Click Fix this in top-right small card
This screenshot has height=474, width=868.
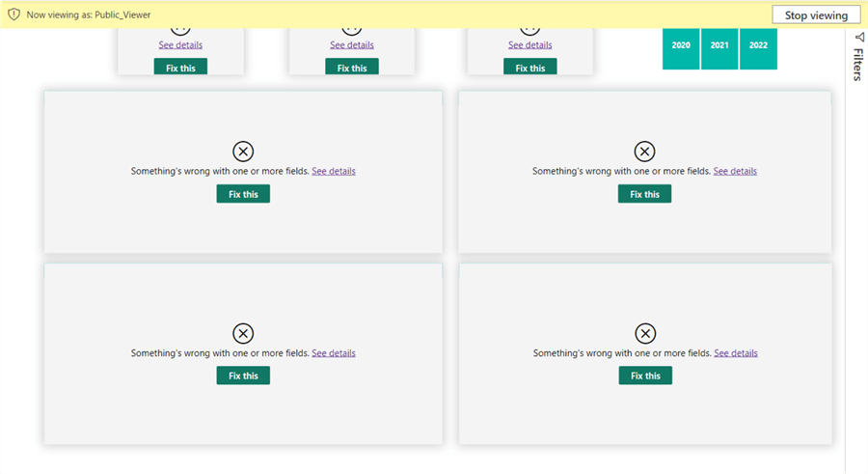click(530, 67)
